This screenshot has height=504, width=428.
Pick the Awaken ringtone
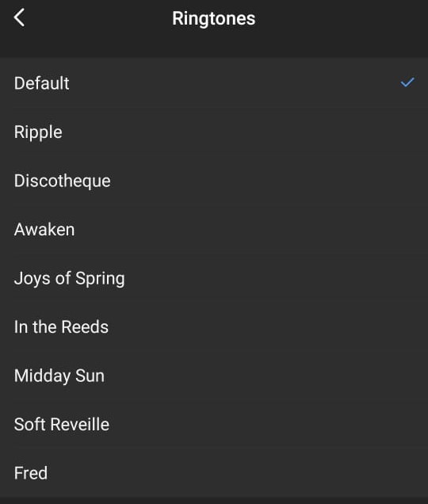click(214, 230)
